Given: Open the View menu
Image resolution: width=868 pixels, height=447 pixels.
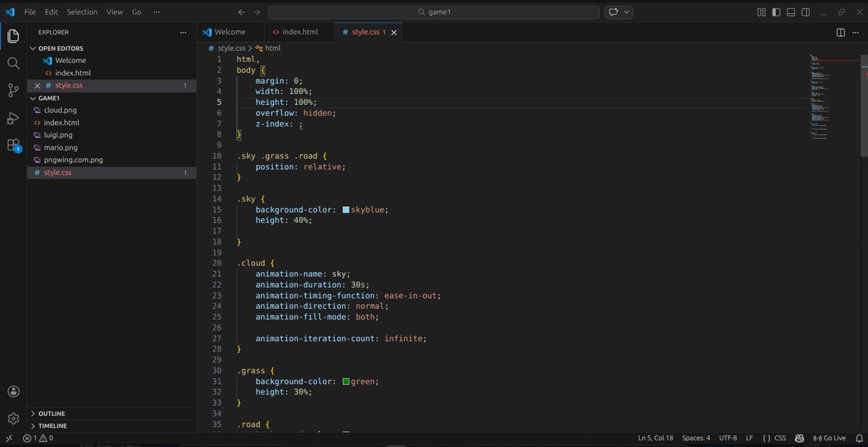Looking at the screenshot, I should pyautogui.click(x=114, y=12).
